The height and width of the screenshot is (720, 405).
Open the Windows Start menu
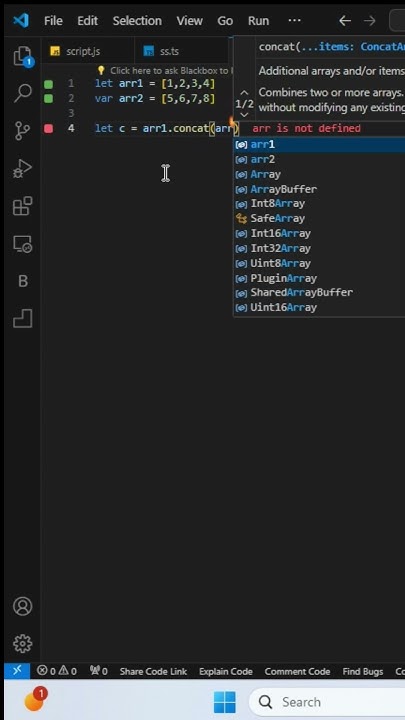coord(225,702)
